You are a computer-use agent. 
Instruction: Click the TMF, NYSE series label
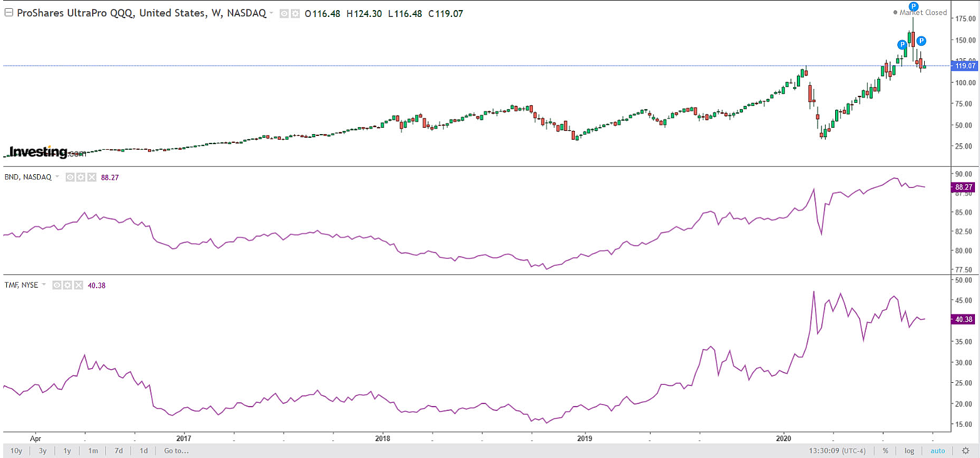click(22, 284)
